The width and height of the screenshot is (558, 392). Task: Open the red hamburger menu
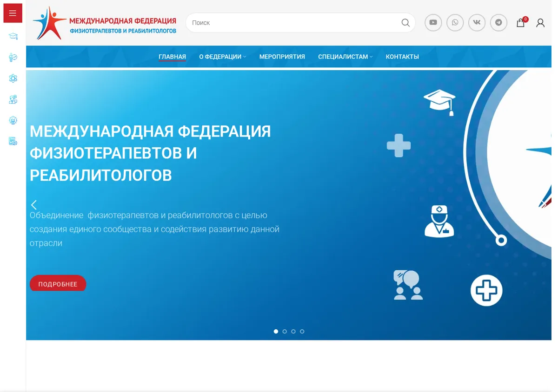click(13, 13)
